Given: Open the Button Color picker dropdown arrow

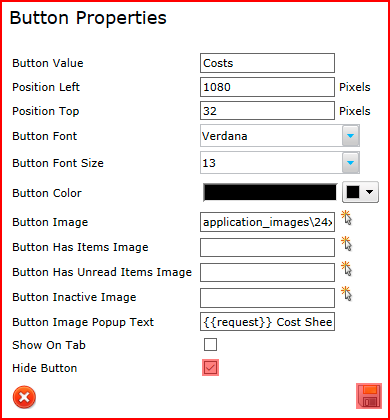Looking at the screenshot, I should [360, 192].
